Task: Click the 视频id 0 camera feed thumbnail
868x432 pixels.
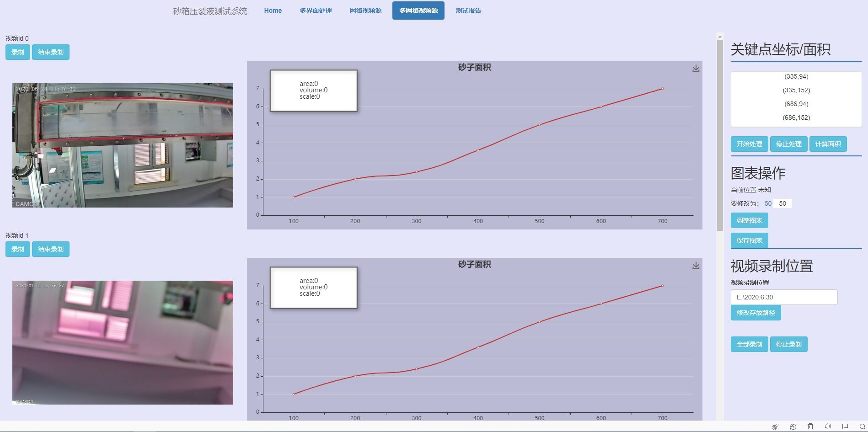Action: [x=123, y=145]
